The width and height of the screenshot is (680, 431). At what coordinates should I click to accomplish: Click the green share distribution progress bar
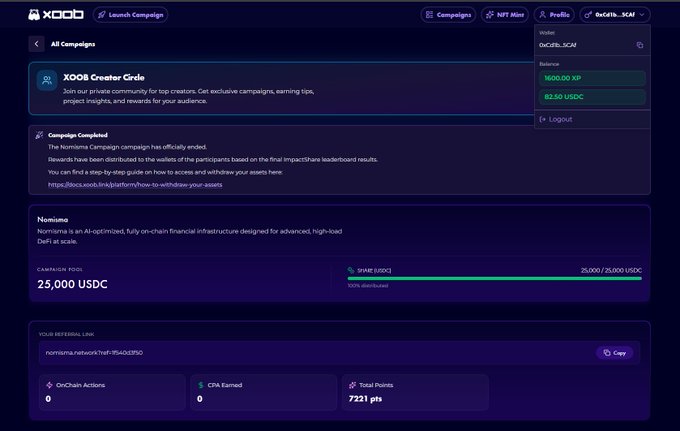[x=494, y=278]
